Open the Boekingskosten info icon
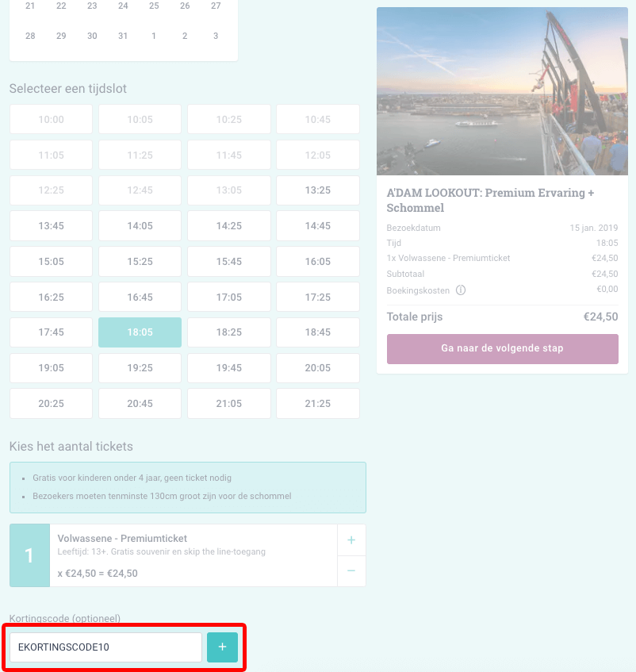636x672 pixels. (461, 290)
